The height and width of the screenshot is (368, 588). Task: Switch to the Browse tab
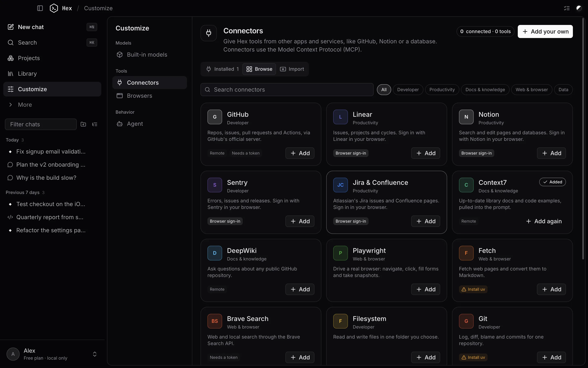click(259, 69)
